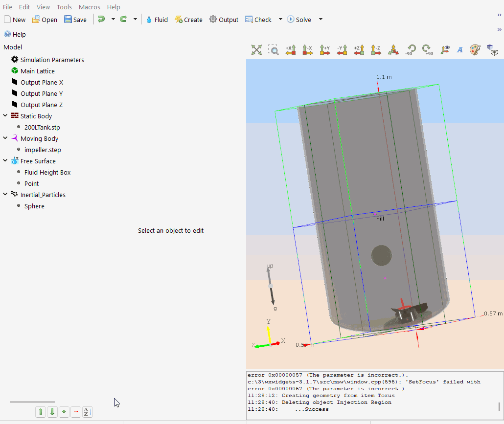
Task: Collapse the Moving Body node
Action: pyautogui.click(x=5, y=138)
